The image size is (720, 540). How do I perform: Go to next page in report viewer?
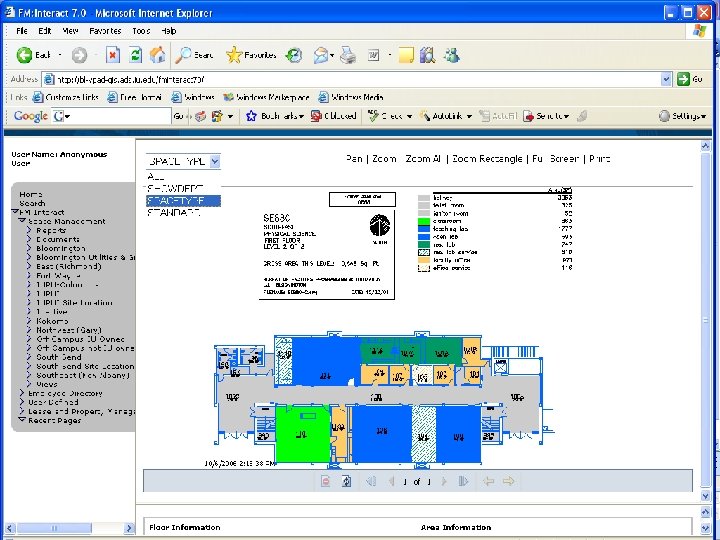444,481
